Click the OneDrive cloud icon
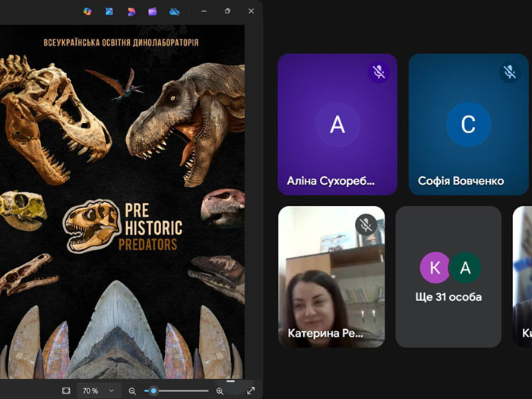This screenshot has height=399, width=532. click(174, 11)
